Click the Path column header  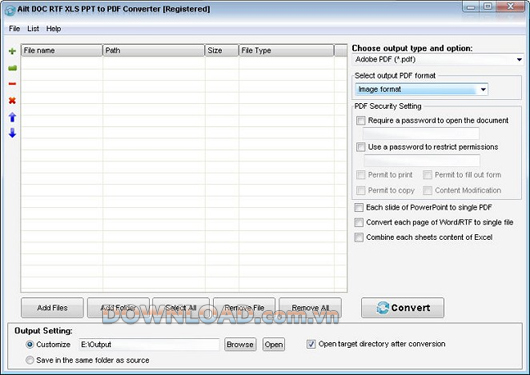[x=154, y=50]
